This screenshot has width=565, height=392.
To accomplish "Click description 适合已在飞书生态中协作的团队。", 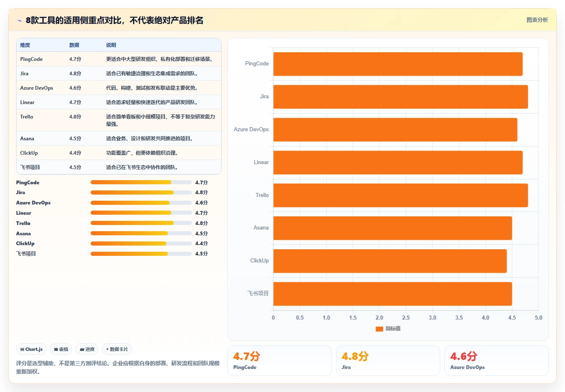I will point(142,167).
